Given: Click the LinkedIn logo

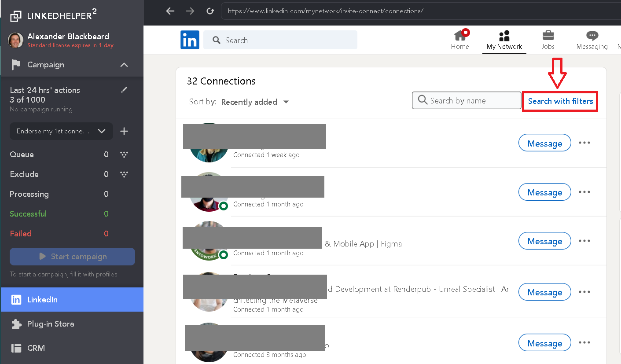Looking at the screenshot, I should tap(190, 40).
